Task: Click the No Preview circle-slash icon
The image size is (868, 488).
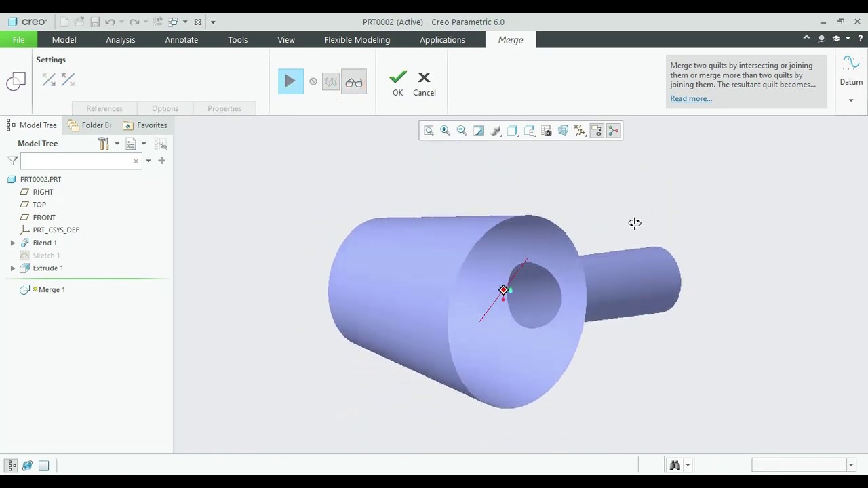Action: 313,82
